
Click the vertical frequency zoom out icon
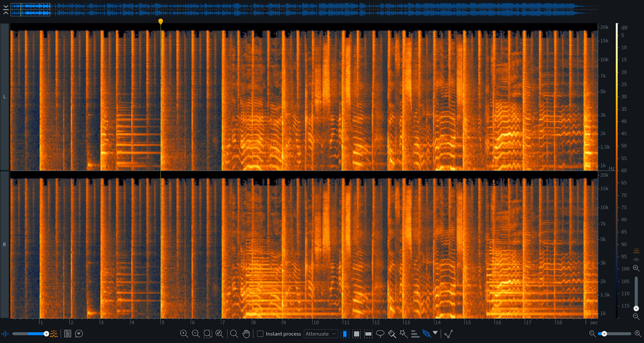(x=636, y=316)
